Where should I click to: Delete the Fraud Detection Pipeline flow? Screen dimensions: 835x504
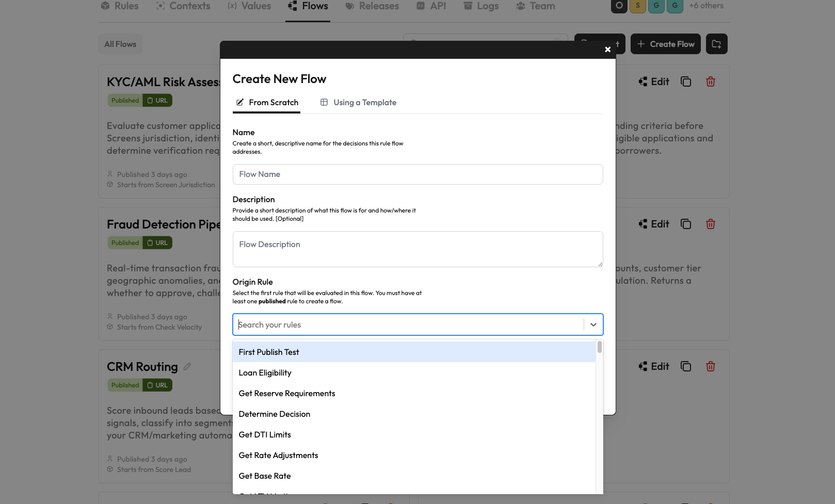711,224
